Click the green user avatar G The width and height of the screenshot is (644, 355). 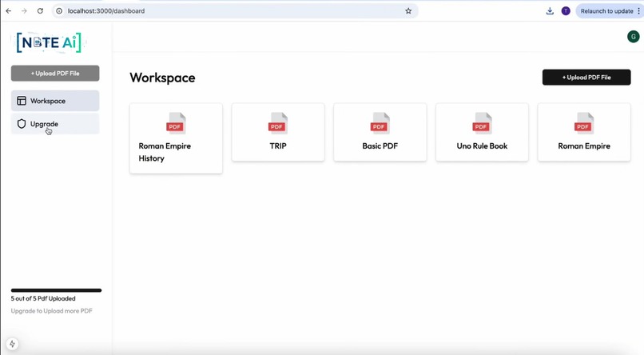pyautogui.click(x=633, y=37)
